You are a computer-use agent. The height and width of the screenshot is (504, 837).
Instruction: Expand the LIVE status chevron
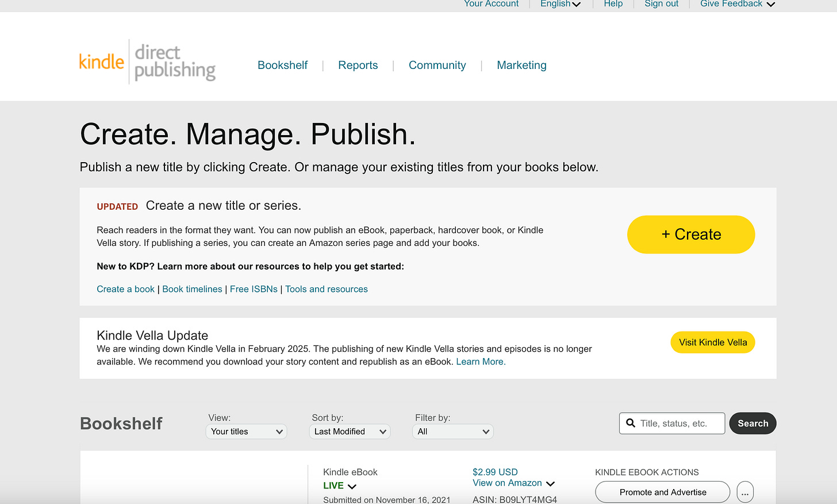[352, 486]
